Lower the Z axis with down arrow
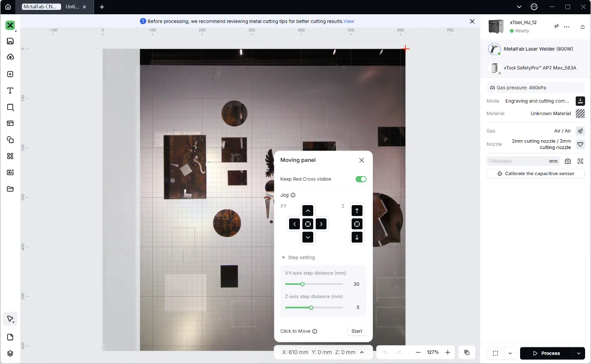This screenshot has width=591, height=364. (x=357, y=237)
